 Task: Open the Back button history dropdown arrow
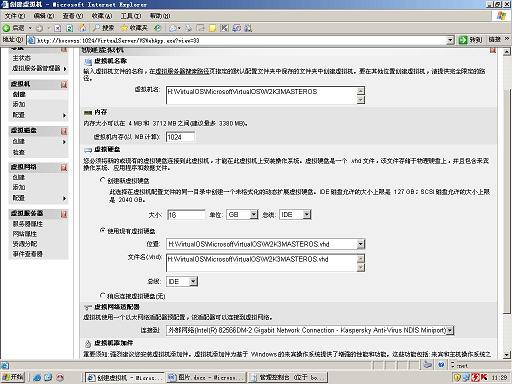click(x=30, y=28)
